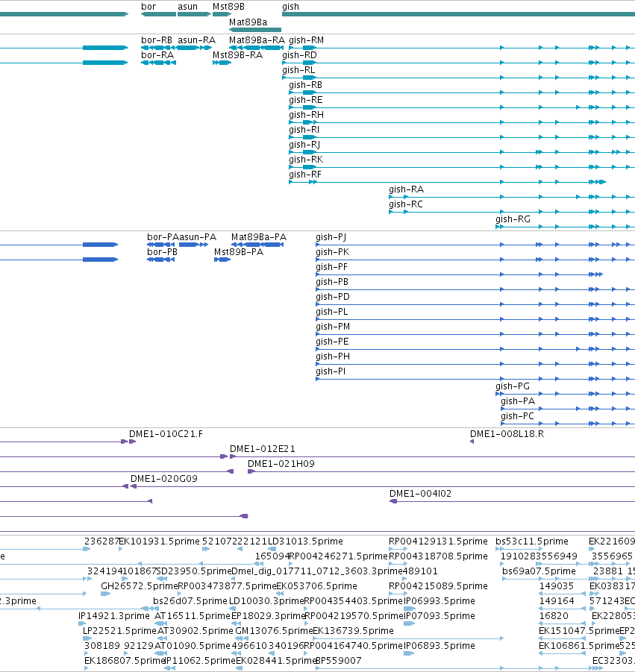Image resolution: width=635 pixels, height=672 pixels.
Task: Click protein label gish-PJ
Action: (x=331, y=237)
